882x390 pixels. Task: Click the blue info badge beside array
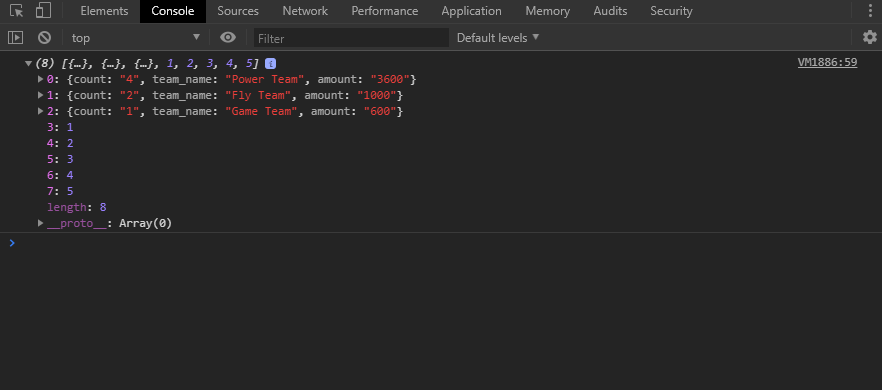(x=270, y=64)
